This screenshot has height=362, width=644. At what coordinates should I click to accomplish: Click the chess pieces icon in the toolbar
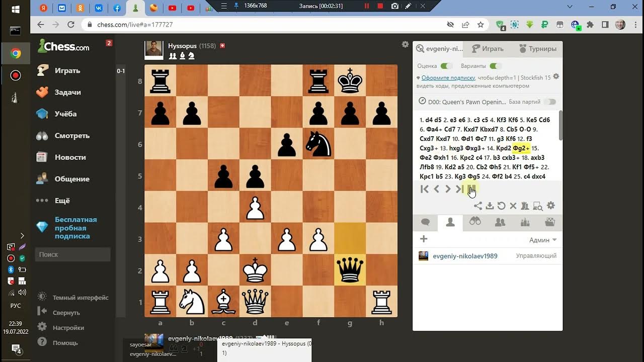[525, 206]
